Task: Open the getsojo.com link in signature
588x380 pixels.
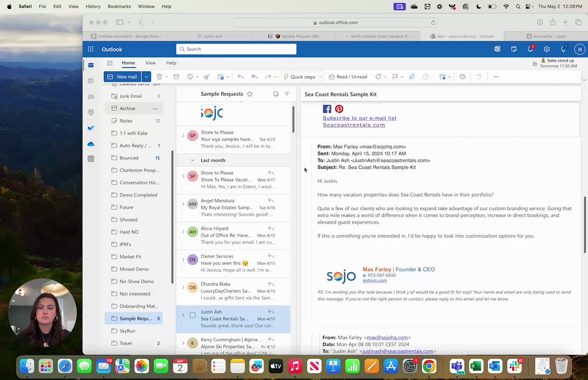Action: pyautogui.click(x=375, y=280)
